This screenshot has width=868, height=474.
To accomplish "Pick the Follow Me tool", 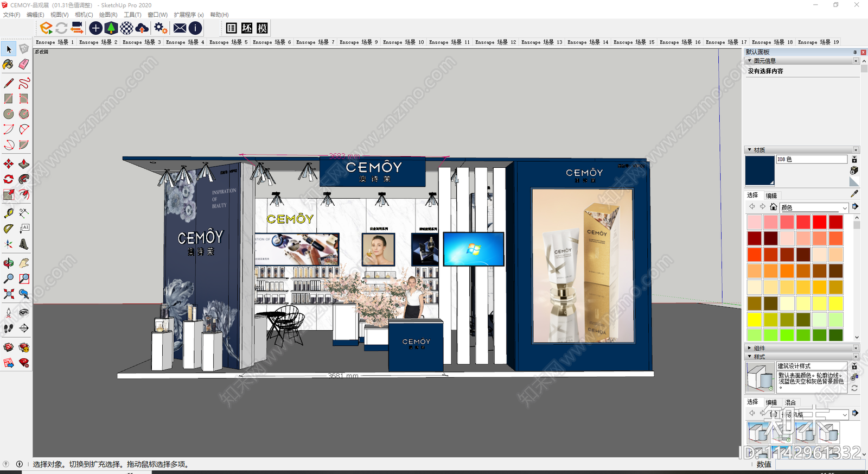I will point(24,179).
